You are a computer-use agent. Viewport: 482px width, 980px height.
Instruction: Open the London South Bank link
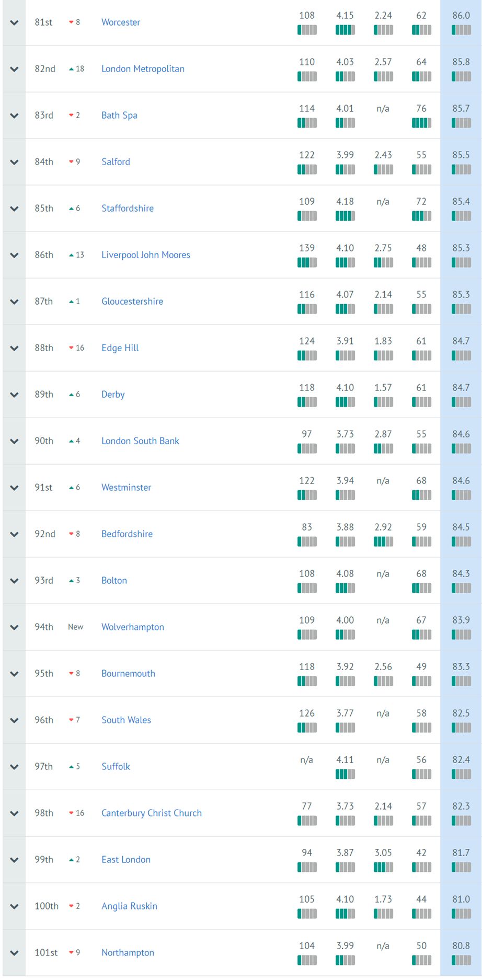[x=140, y=441]
